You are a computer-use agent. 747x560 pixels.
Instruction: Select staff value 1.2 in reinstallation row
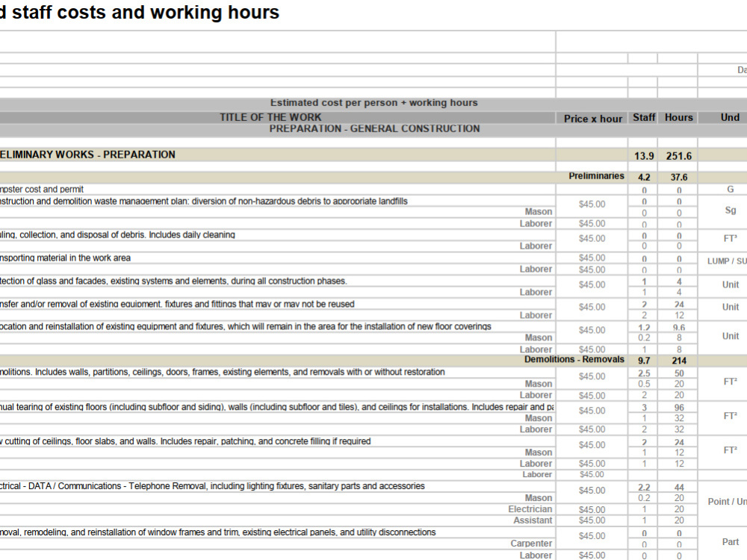pyautogui.click(x=644, y=328)
